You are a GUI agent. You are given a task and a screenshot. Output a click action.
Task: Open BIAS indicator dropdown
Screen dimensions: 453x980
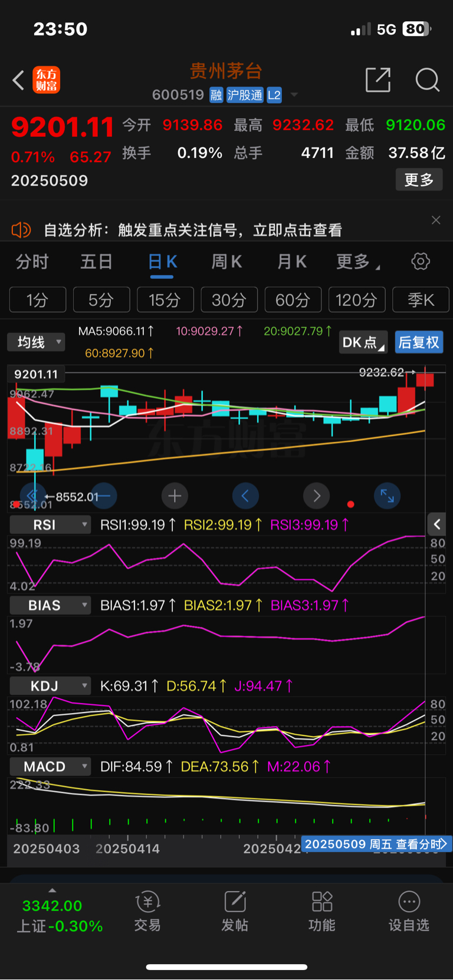(x=50, y=605)
